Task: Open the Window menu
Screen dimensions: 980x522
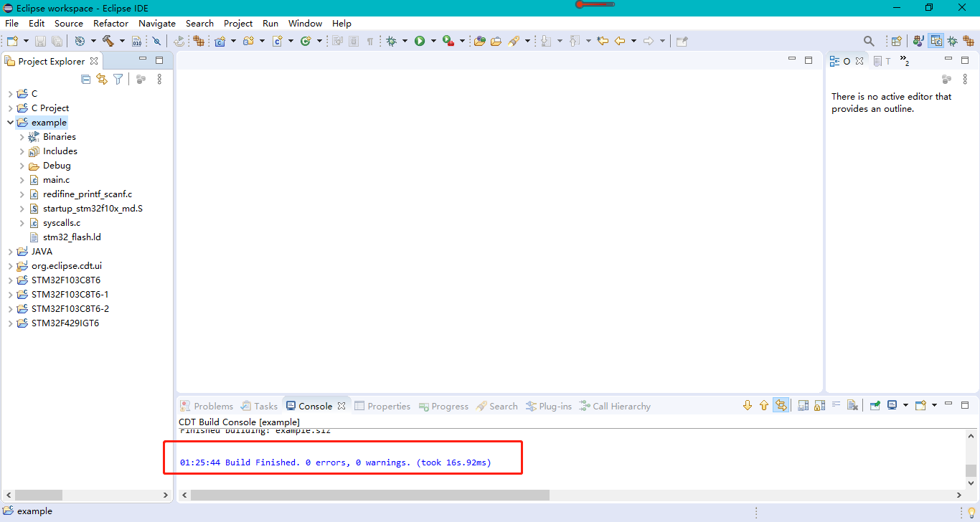Action: pos(305,23)
